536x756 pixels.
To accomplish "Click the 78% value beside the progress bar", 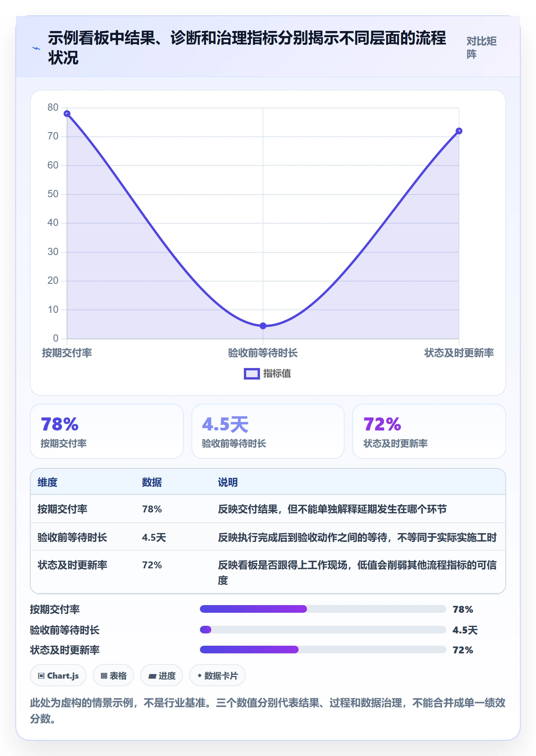I will [463, 609].
